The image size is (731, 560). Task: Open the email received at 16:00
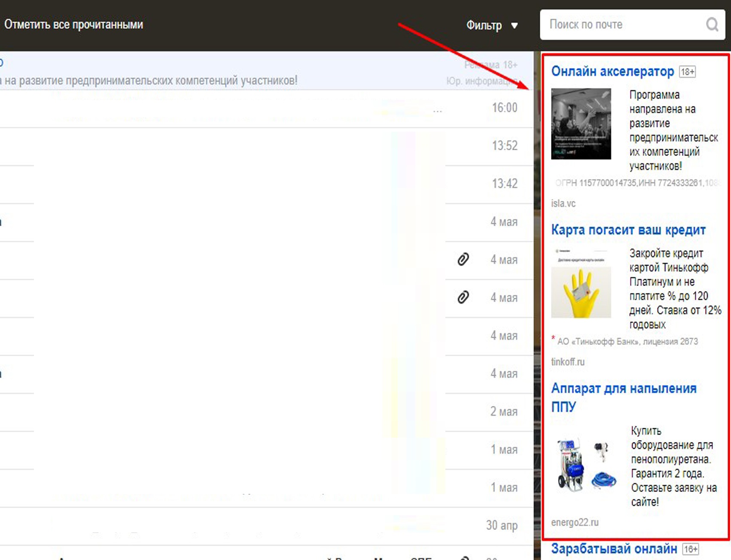tap(258, 108)
